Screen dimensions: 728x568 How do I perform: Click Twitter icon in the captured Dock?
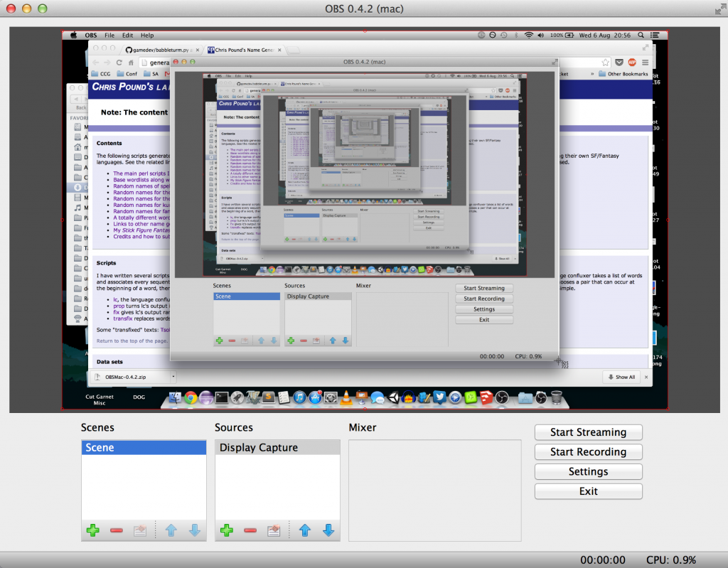(x=439, y=397)
